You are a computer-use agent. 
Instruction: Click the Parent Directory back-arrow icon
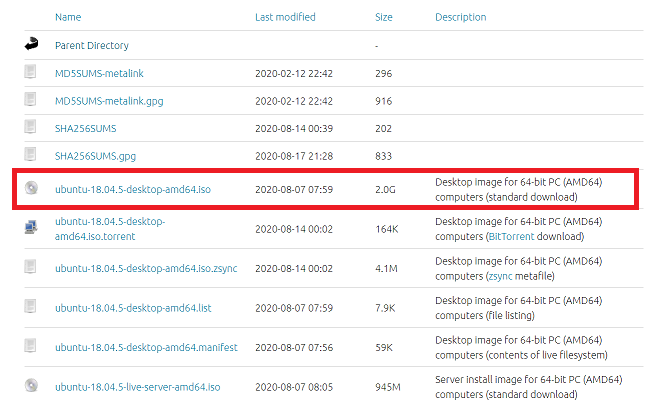point(31,44)
